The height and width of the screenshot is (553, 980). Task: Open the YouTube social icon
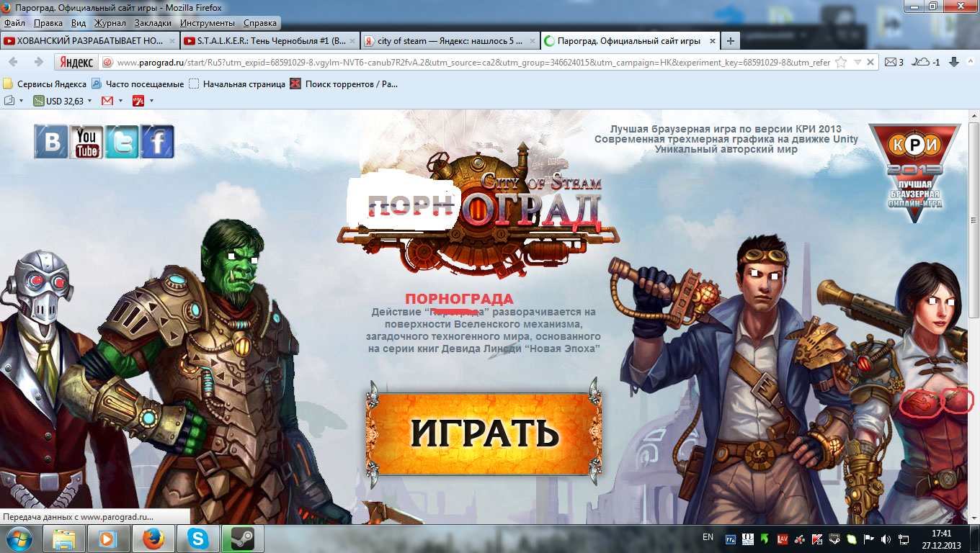pos(86,142)
